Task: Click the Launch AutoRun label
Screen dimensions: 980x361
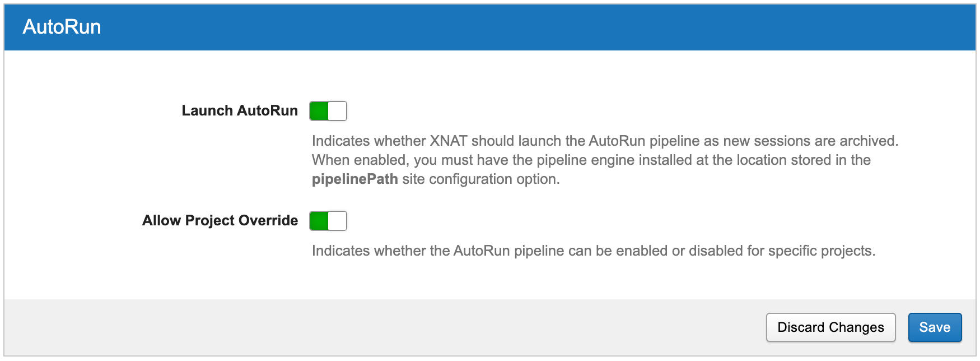Action: [240, 111]
